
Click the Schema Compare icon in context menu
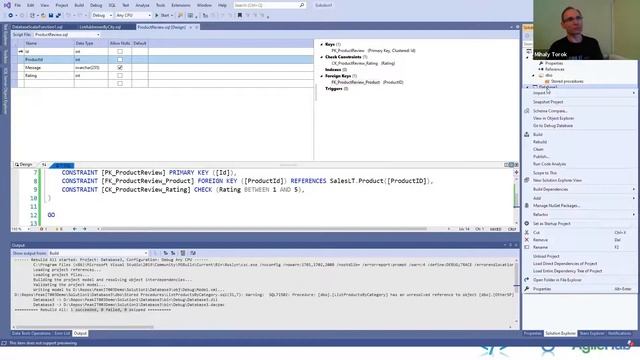[527, 111]
